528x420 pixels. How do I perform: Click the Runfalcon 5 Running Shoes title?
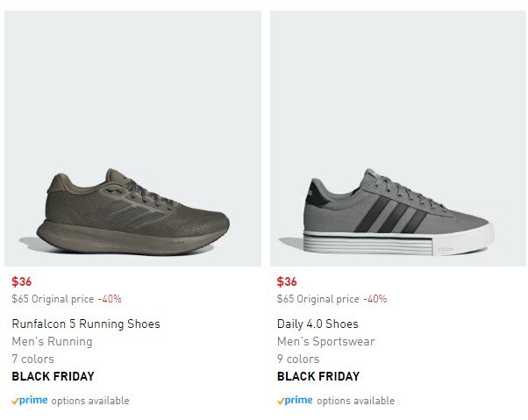click(86, 324)
